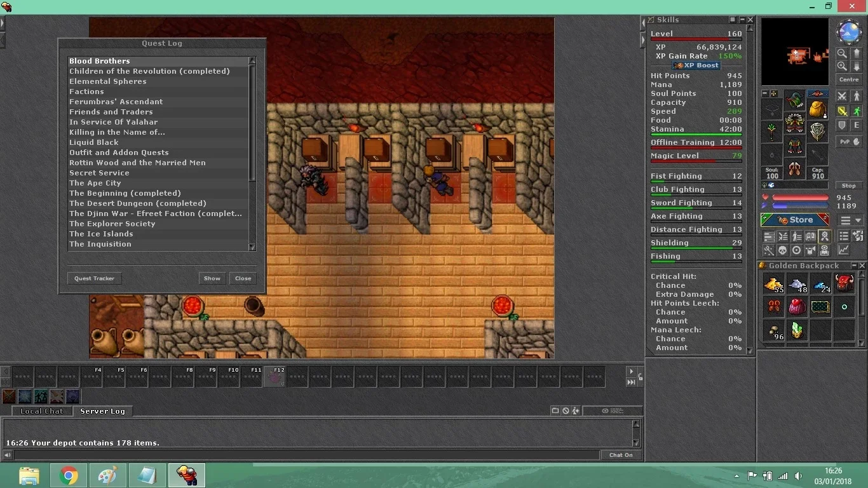
Task: Switch to Server Log tab
Action: click(102, 411)
